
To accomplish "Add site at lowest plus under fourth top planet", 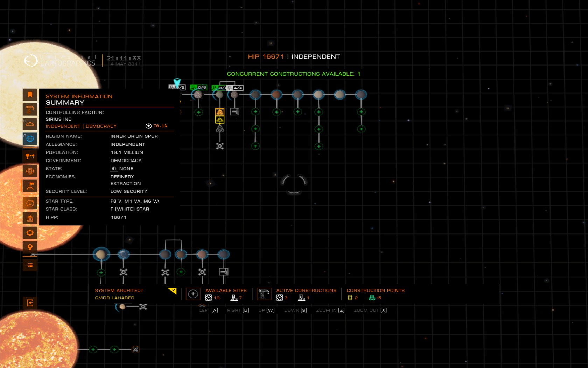I will pos(255,146).
